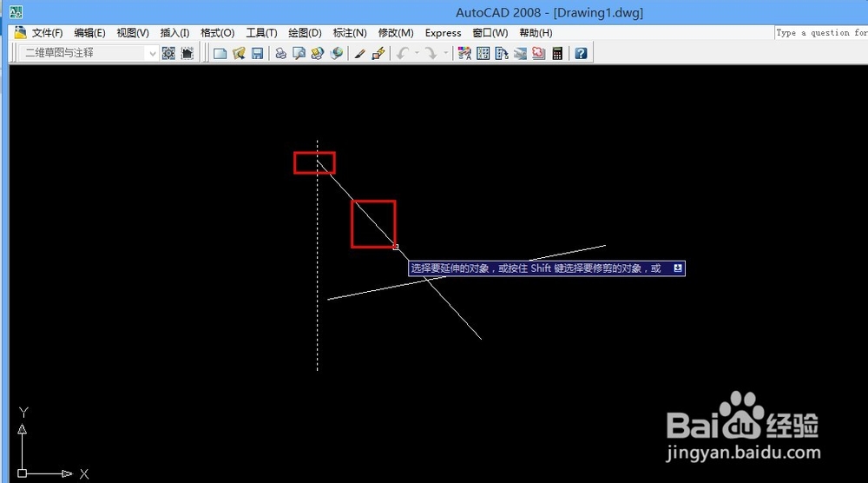Click the drawing document icon in menu bar
Screen dimensions: 868x483
(20, 33)
